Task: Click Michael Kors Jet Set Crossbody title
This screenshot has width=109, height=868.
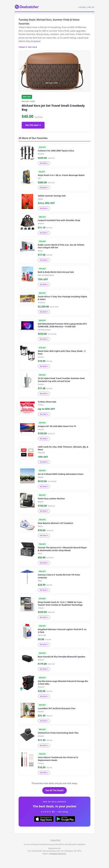Action: click(x=53, y=107)
